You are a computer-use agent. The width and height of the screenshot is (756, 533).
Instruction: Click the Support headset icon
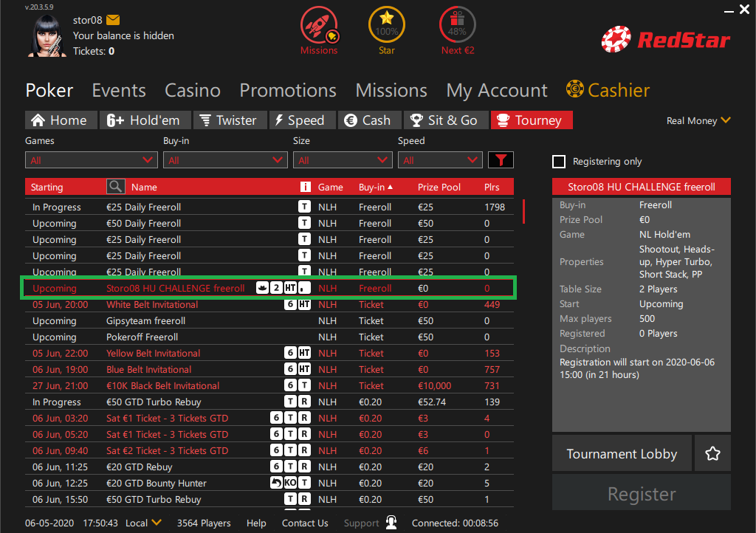click(x=391, y=523)
